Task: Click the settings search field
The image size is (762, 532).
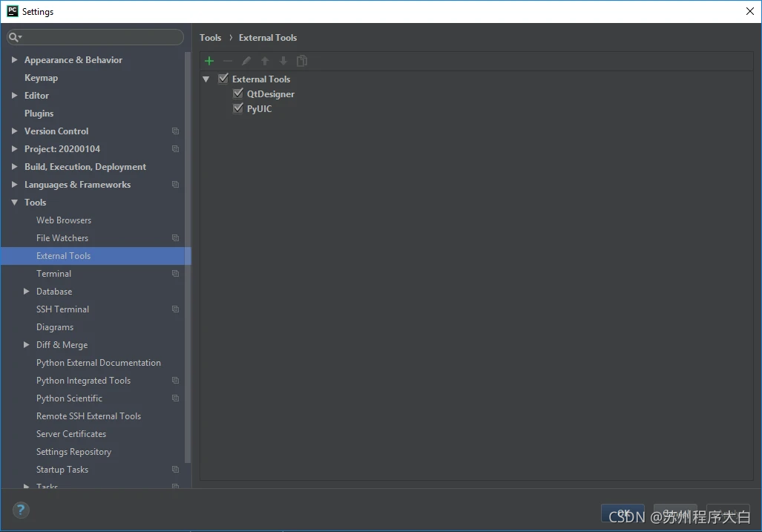Action: [x=95, y=37]
